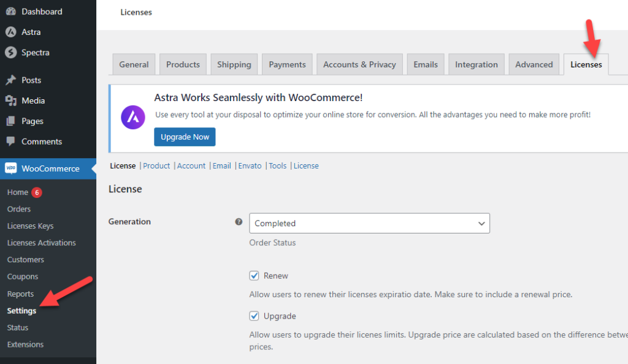Toggle the Upgrade checkbox
This screenshot has width=628, height=364.
[x=254, y=316]
